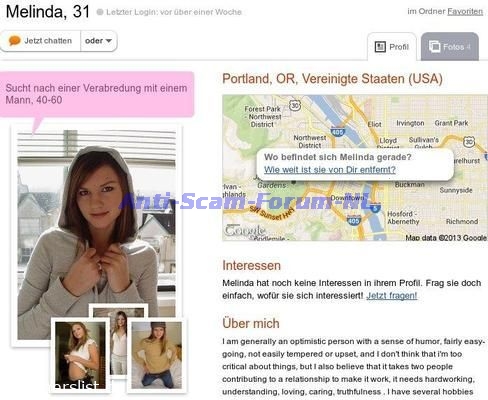Click the Google logo on the map
This screenshot has height=400, width=488.
(x=245, y=230)
